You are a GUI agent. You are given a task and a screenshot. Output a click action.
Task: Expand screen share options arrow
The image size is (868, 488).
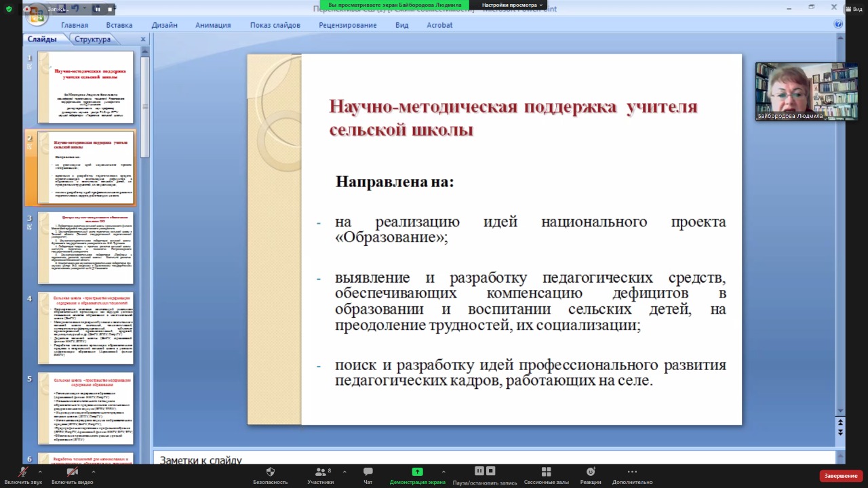pos(443,472)
